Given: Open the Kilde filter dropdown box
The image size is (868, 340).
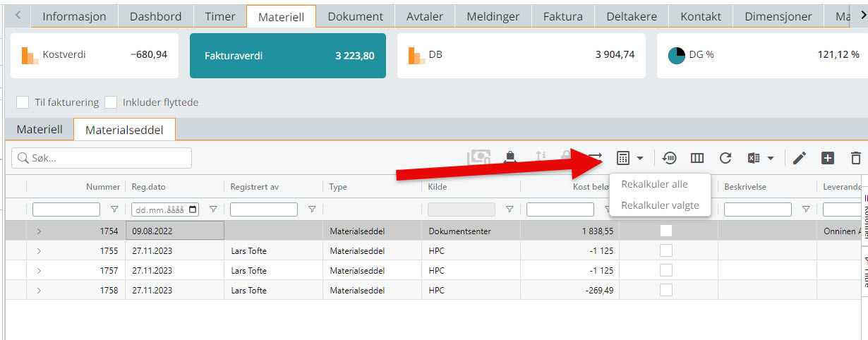Looking at the screenshot, I should (x=462, y=210).
